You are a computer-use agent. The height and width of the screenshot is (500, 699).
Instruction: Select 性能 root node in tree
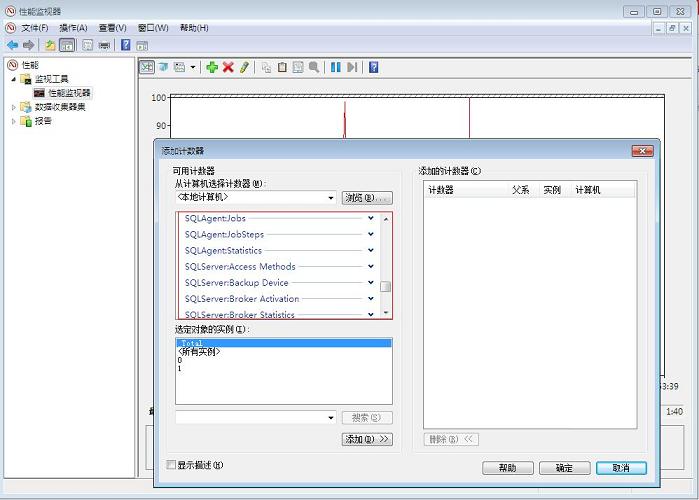click(x=30, y=65)
